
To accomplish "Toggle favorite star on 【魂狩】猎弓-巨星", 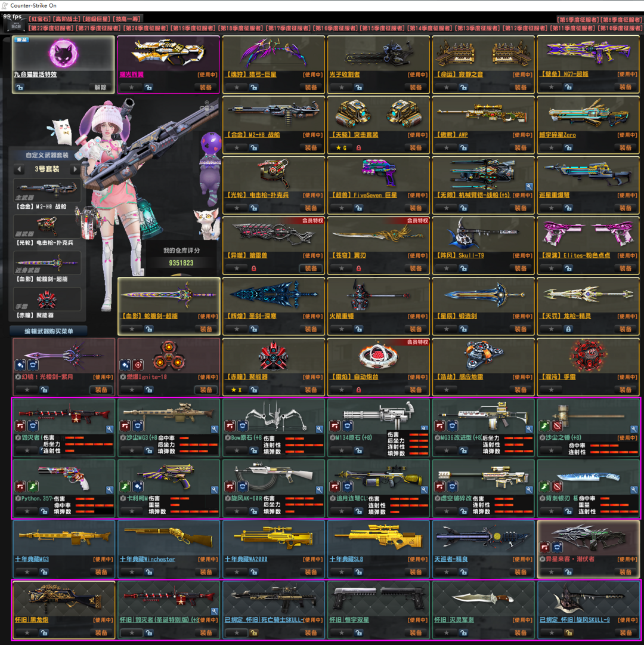I will click(x=237, y=87).
